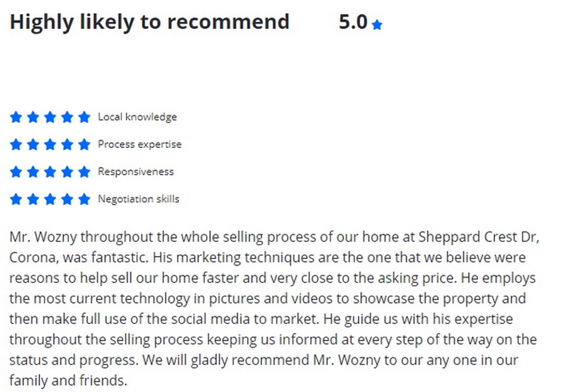Screen dimensions: 562x392
Task: Click the Local knowledge label
Action: pyautogui.click(x=137, y=117)
